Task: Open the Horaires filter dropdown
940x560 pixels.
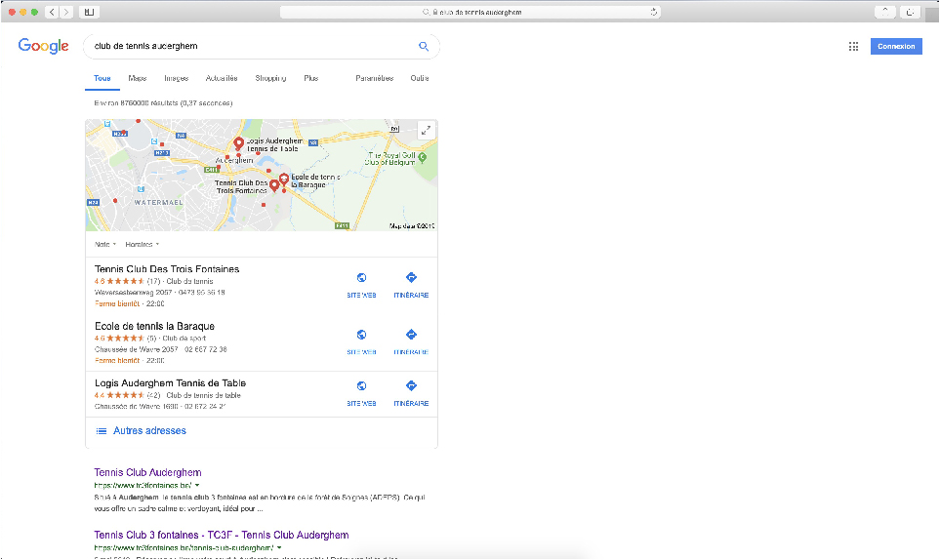Action: 143,244
